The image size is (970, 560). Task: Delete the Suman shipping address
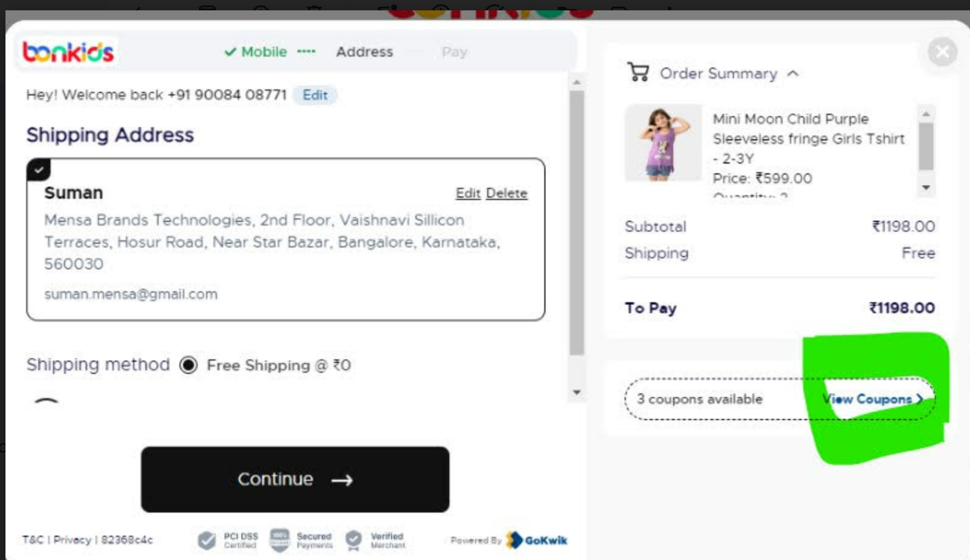[x=507, y=193]
